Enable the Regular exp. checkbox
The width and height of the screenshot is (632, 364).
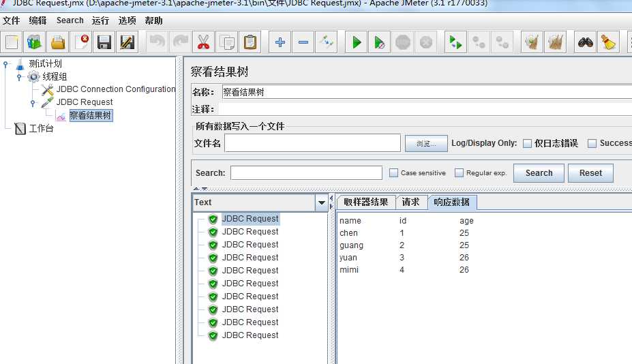tap(459, 173)
